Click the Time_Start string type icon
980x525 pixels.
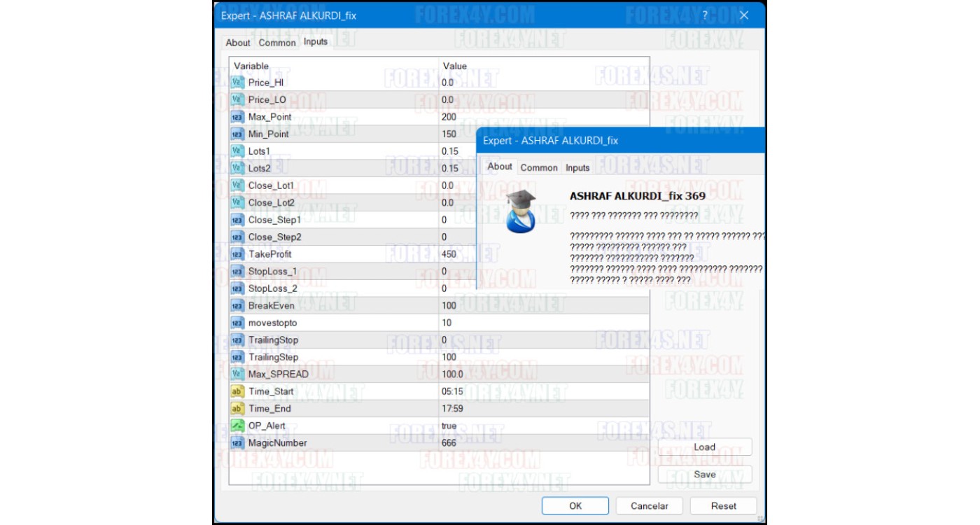click(237, 391)
